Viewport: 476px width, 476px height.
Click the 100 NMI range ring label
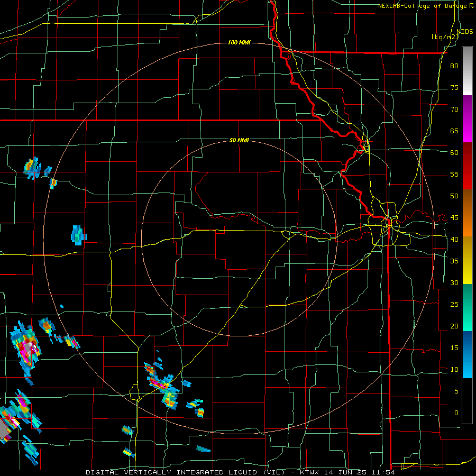(239, 42)
